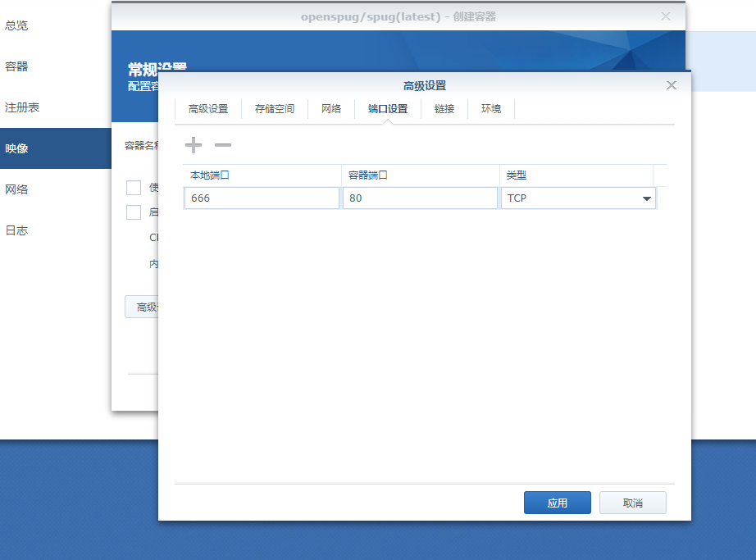Cancel advanced settings with 取消 button

[x=632, y=502]
